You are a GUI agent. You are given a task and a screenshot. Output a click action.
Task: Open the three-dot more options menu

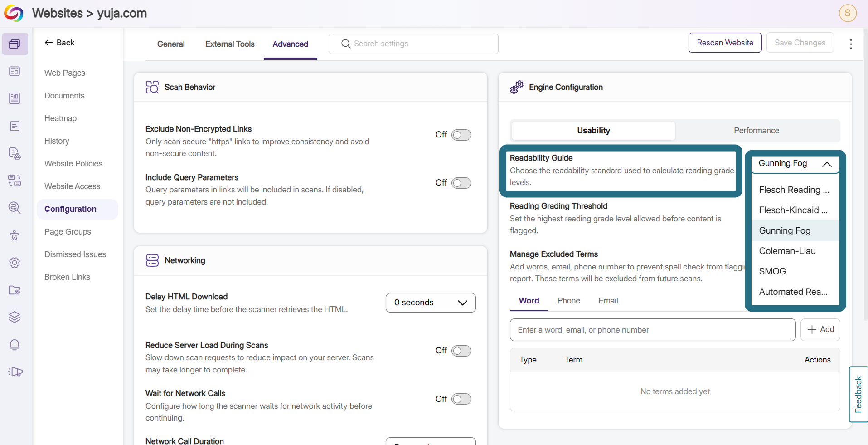click(851, 44)
